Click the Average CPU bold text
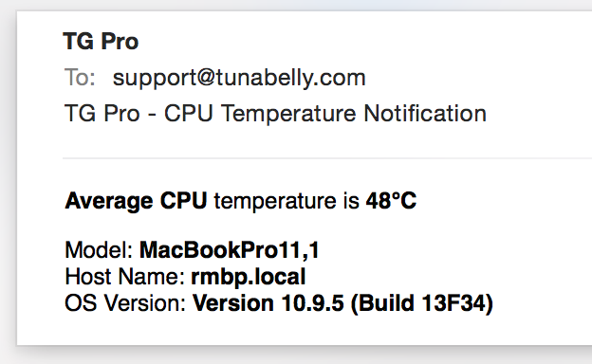Image resolution: width=592 pixels, height=364 pixels. tap(136, 201)
